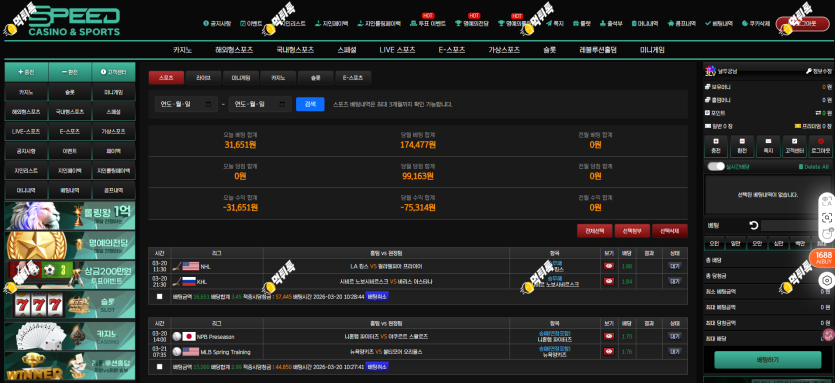Click the 777 slot promotional banner
Image resolution: width=835 pixels, height=383 pixels.
click(x=70, y=305)
